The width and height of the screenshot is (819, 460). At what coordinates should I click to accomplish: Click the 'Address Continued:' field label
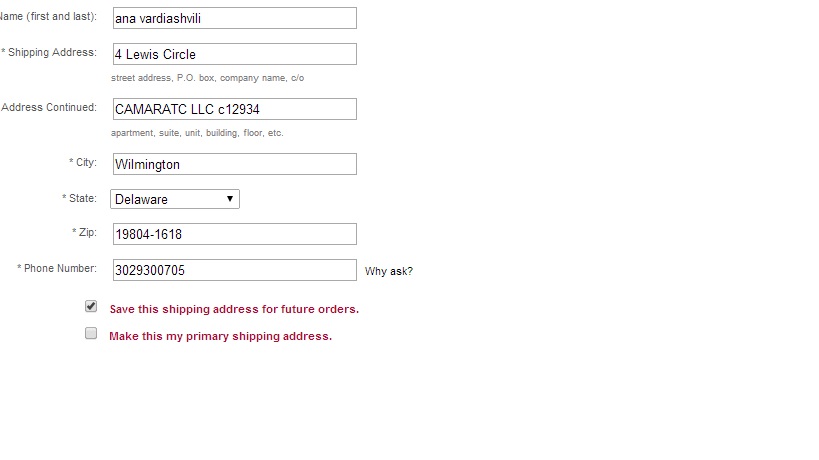click(x=49, y=107)
